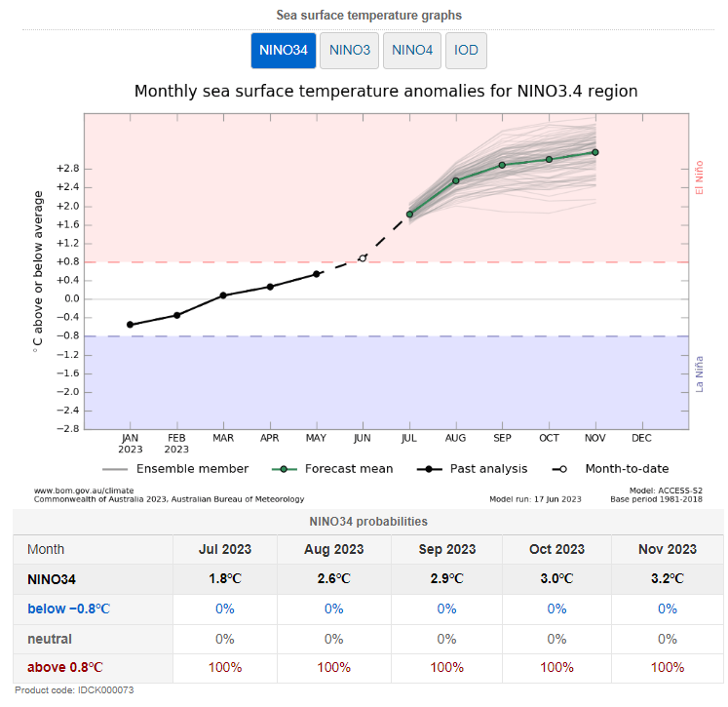Click the 100% value under Nov 2023
728x707 pixels.
(668, 668)
